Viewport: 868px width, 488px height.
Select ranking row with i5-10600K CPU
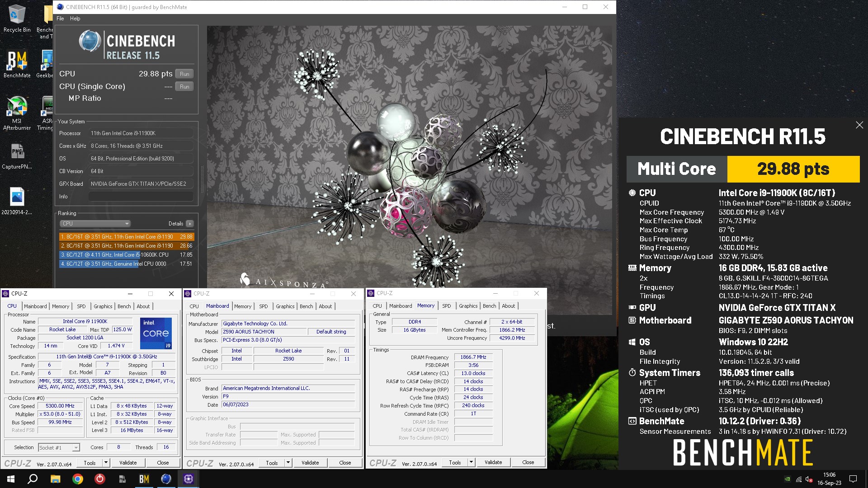tap(127, 255)
